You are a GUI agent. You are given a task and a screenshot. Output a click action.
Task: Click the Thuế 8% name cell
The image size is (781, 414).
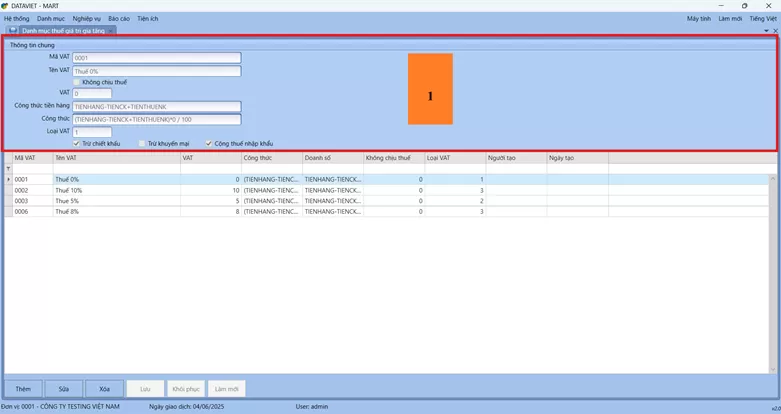(117, 211)
